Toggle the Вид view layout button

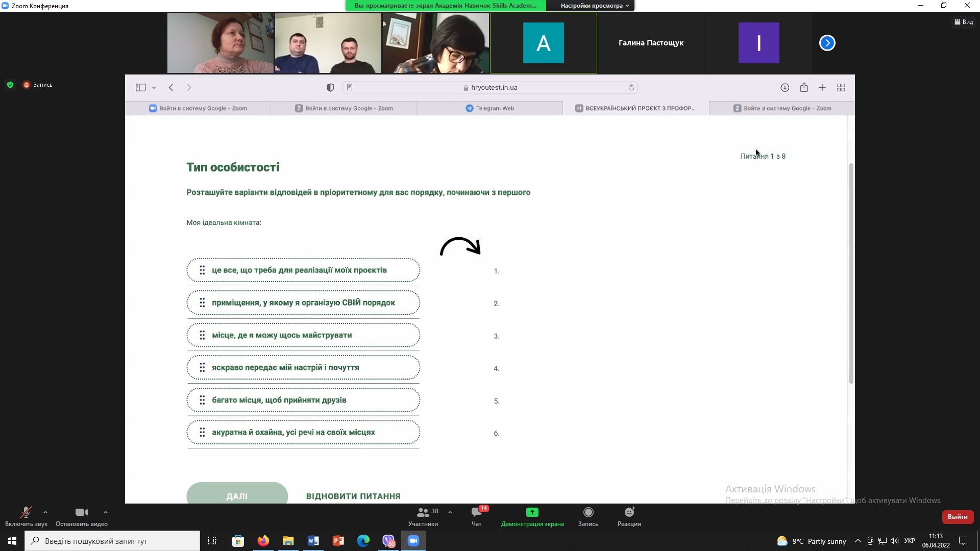tap(964, 22)
